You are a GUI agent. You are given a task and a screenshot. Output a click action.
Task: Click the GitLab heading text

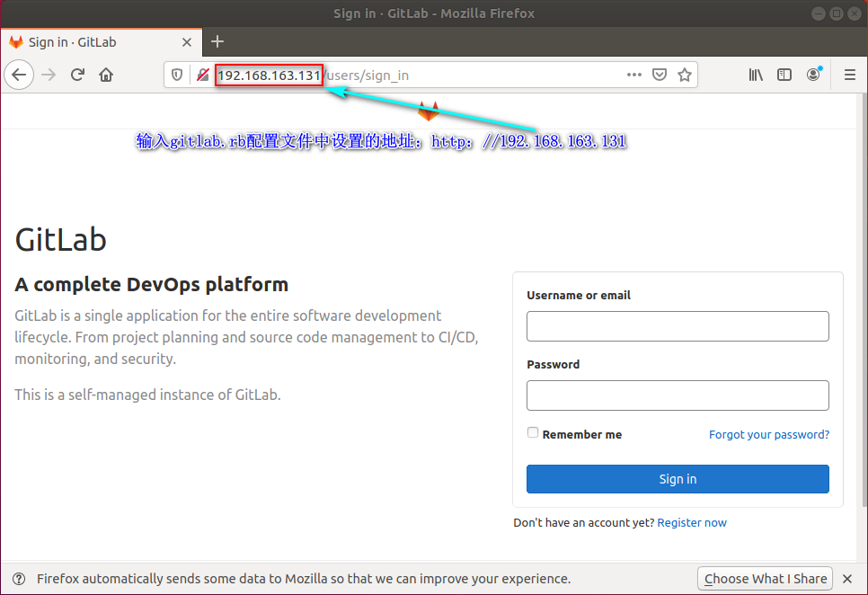pyautogui.click(x=60, y=240)
